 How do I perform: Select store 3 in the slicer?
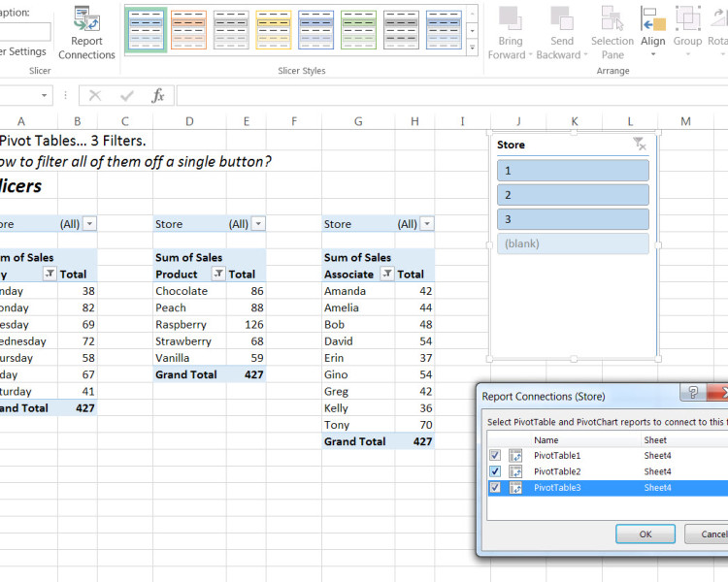tap(573, 219)
